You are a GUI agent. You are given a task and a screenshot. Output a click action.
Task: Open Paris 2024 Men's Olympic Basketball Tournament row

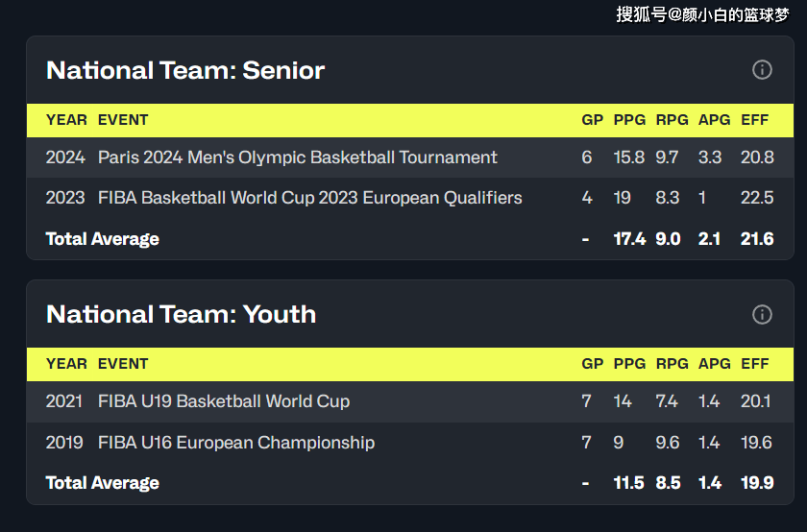tap(297, 157)
